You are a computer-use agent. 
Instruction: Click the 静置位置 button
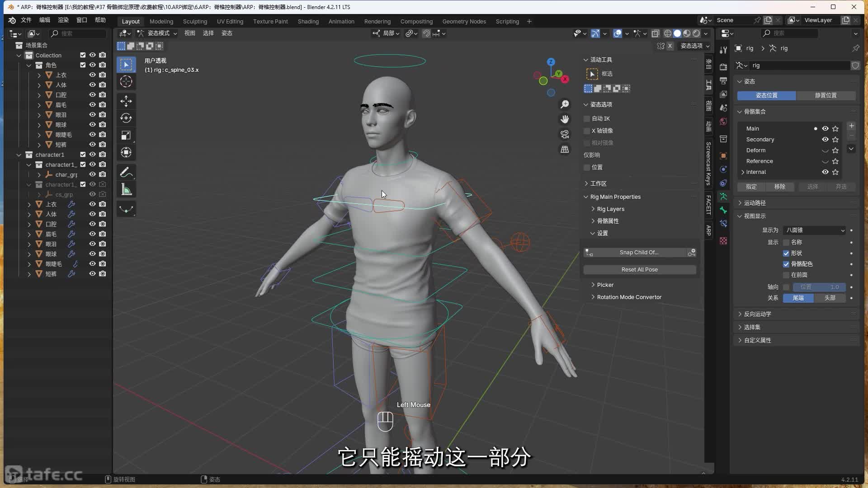pos(826,95)
